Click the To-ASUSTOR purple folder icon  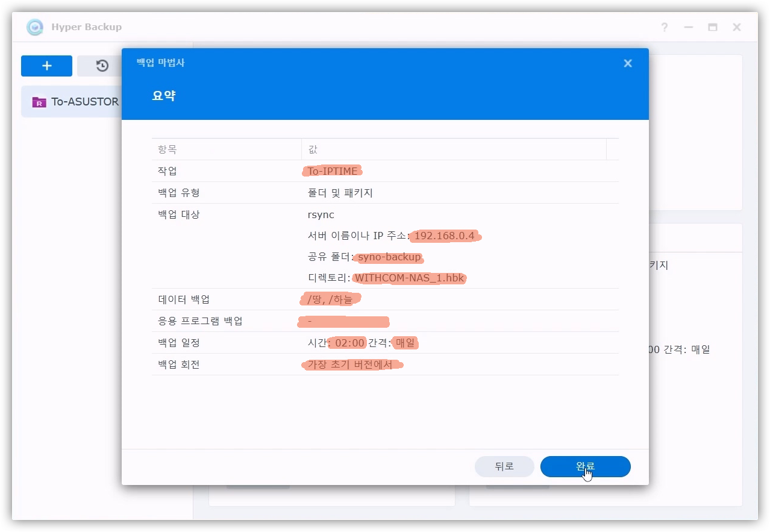(x=39, y=102)
